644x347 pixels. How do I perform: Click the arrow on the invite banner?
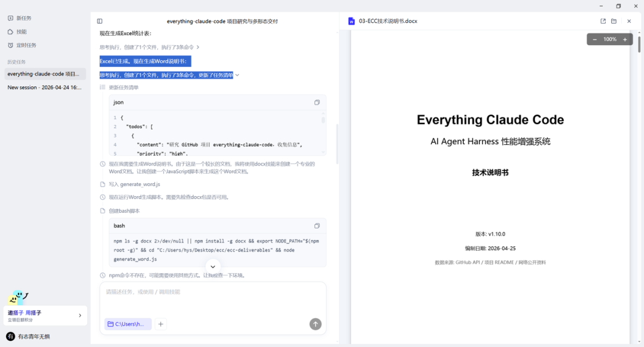tap(80, 316)
